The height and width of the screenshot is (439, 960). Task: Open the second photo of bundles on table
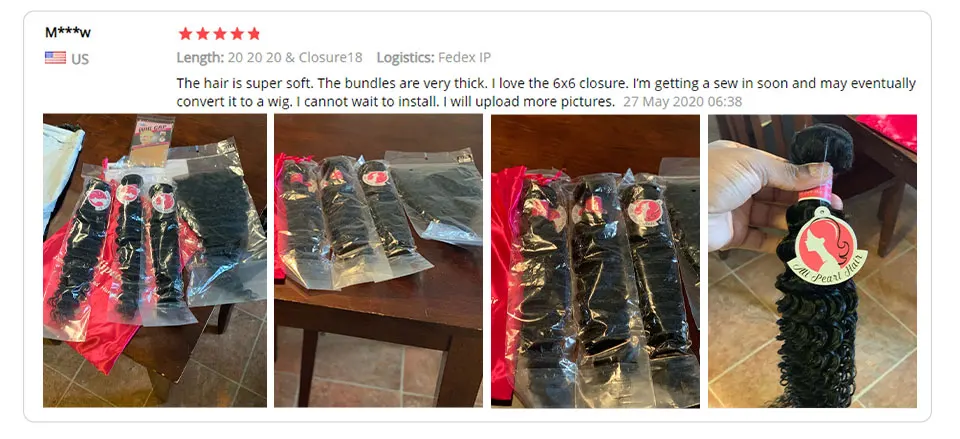coord(378,260)
